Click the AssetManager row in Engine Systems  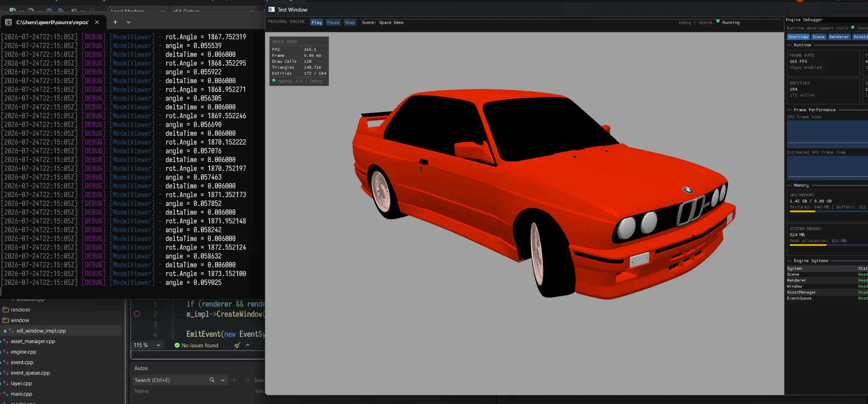pos(827,293)
